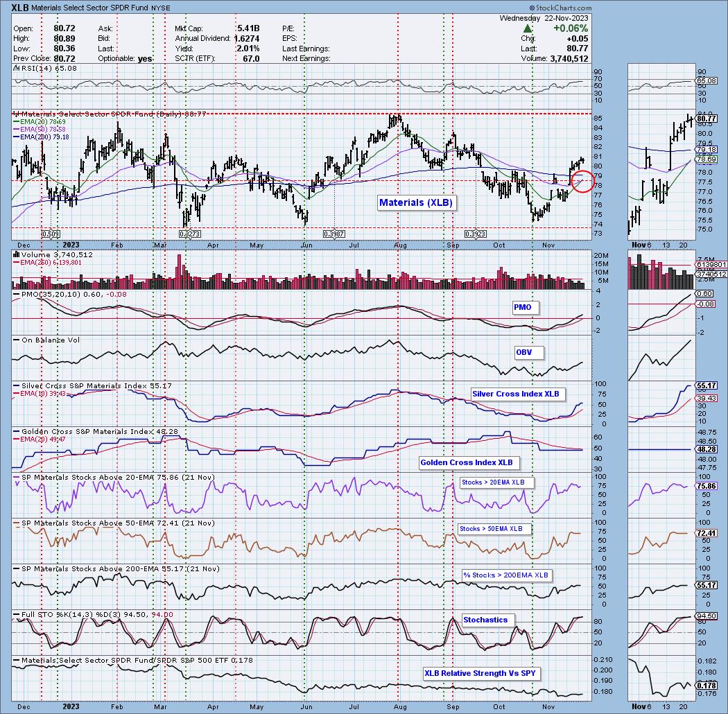The image size is (728, 714).
Task: Click the 39.43 Silver Cross EMA tag
Action: pos(707,399)
